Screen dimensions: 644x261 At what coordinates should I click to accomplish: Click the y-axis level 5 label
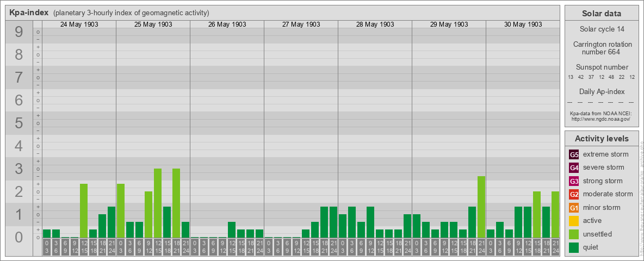coord(19,123)
